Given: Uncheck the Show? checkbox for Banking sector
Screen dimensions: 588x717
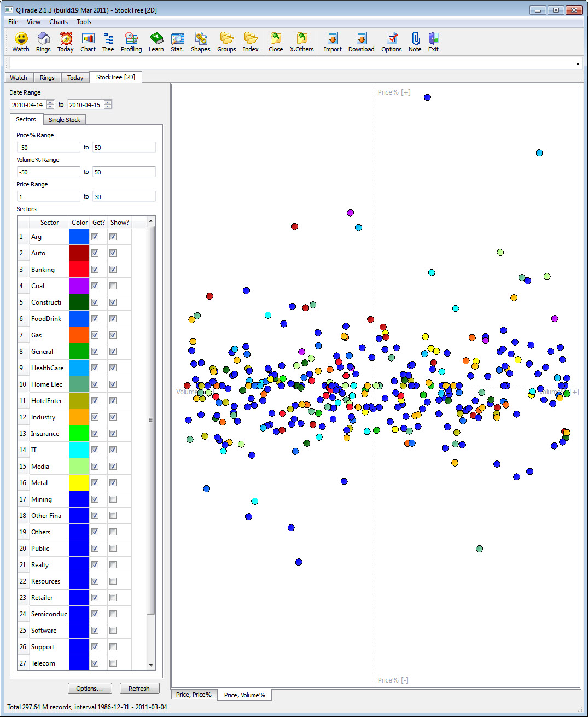Looking at the screenshot, I should tap(113, 269).
